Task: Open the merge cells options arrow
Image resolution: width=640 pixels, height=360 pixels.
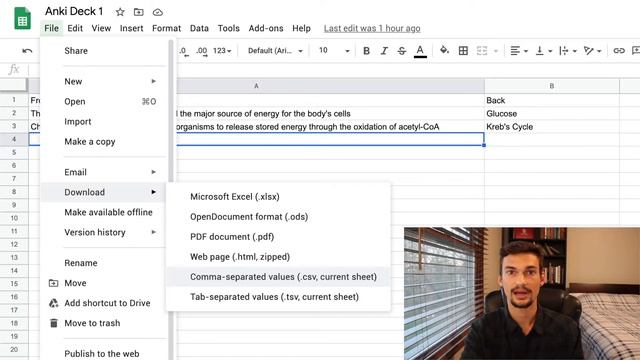Action: tap(496, 51)
